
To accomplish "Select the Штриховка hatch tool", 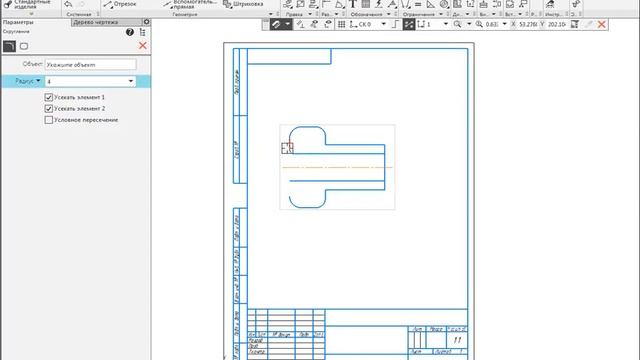I will point(243,4).
